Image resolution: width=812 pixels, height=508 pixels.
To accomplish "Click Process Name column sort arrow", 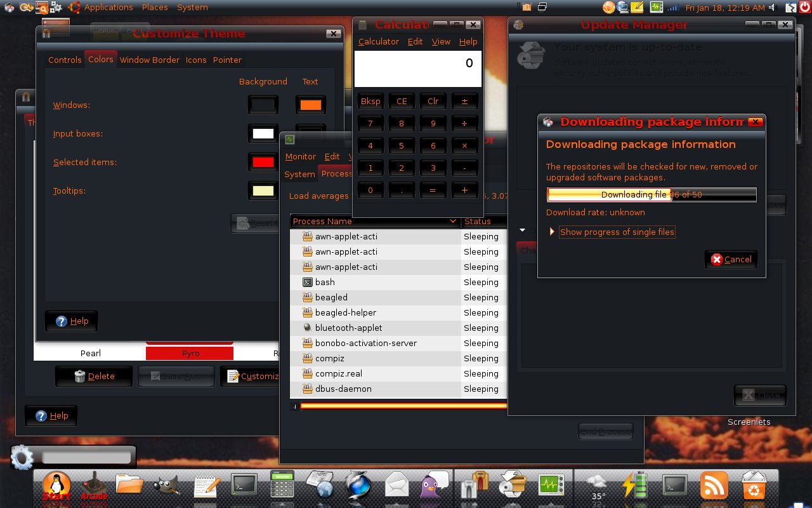I will point(452,221).
